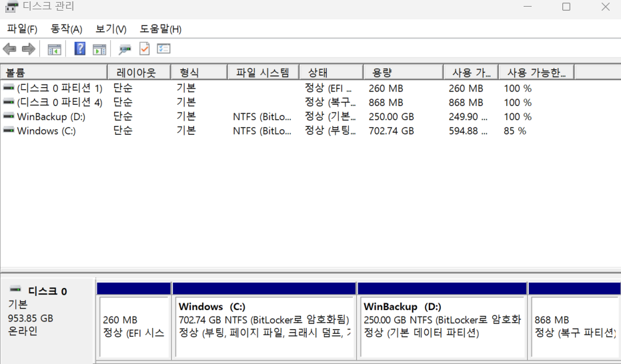This screenshot has width=621, height=364.
Task: Sort by the 레이아웃 column header
Action: click(139, 73)
